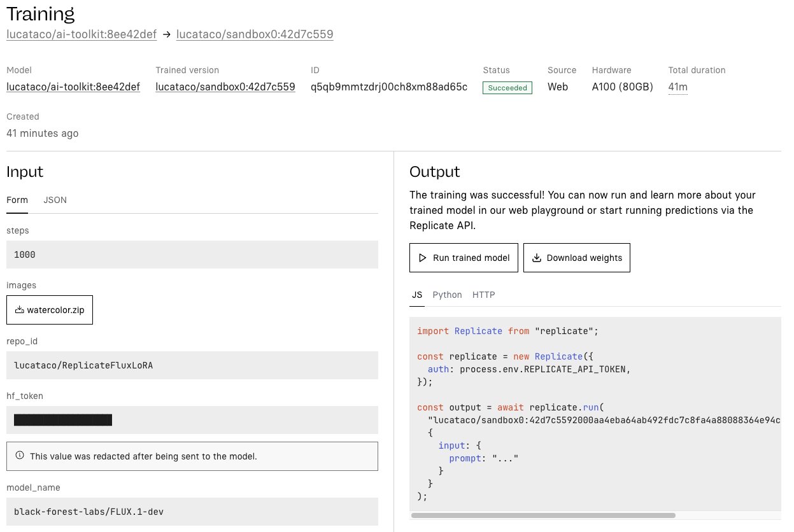Click the import Replicate code line

point(508,331)
